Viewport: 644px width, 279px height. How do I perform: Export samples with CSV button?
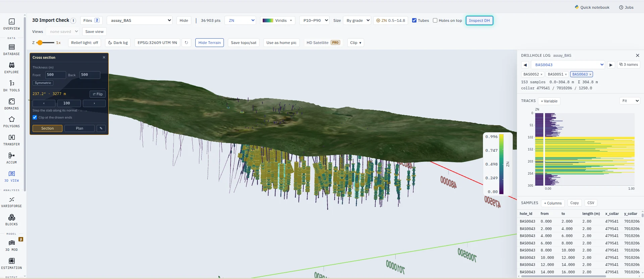591,203
